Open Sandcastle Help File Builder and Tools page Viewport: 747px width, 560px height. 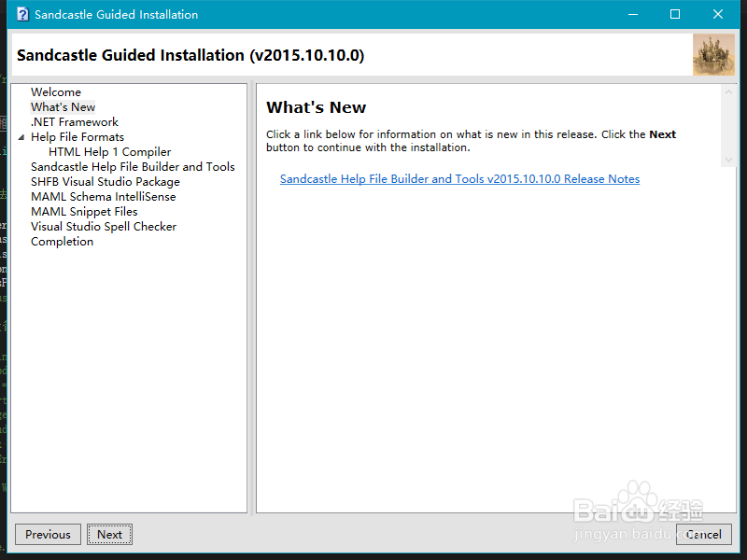(133, 167)
